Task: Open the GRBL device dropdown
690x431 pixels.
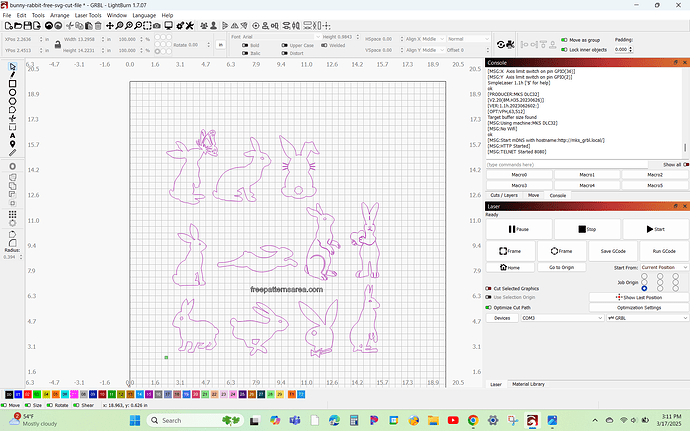Action: point(647,318)
